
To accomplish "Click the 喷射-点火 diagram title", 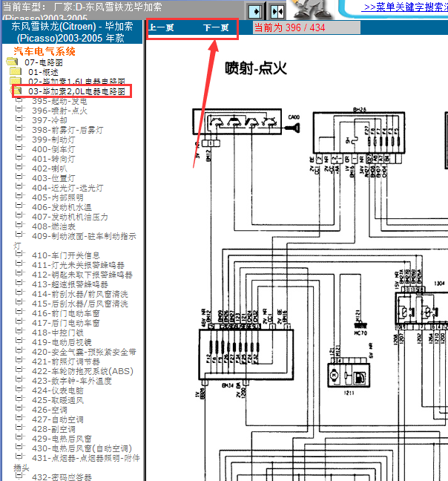I will (x=256, y=68).
